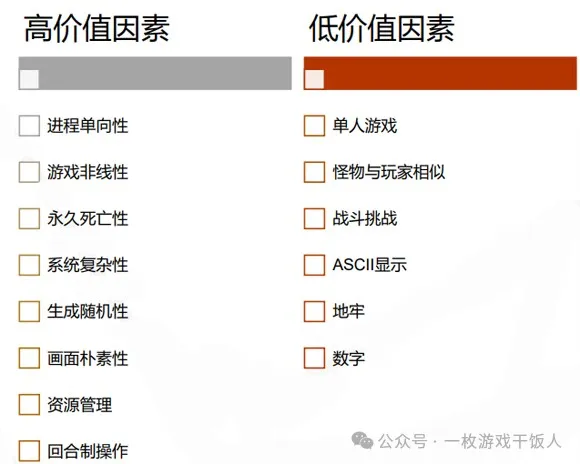Check the 地牢 checkbox

click(x=314, y=311)
